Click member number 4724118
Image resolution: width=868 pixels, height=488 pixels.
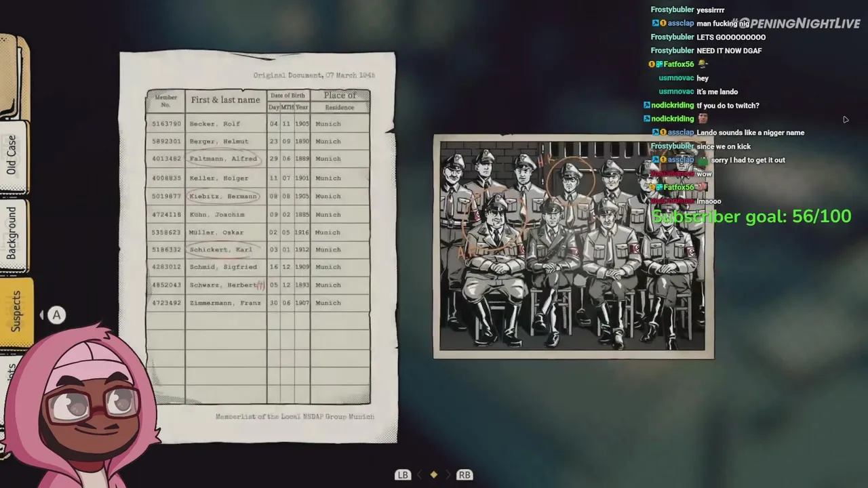(x=166, y=215)
